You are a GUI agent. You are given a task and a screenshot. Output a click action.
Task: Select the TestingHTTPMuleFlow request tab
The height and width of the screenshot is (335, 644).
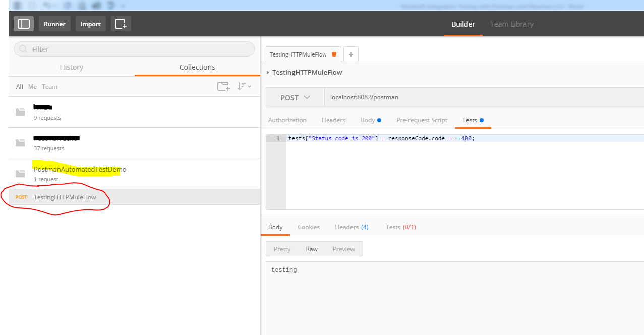coord(304,54)
